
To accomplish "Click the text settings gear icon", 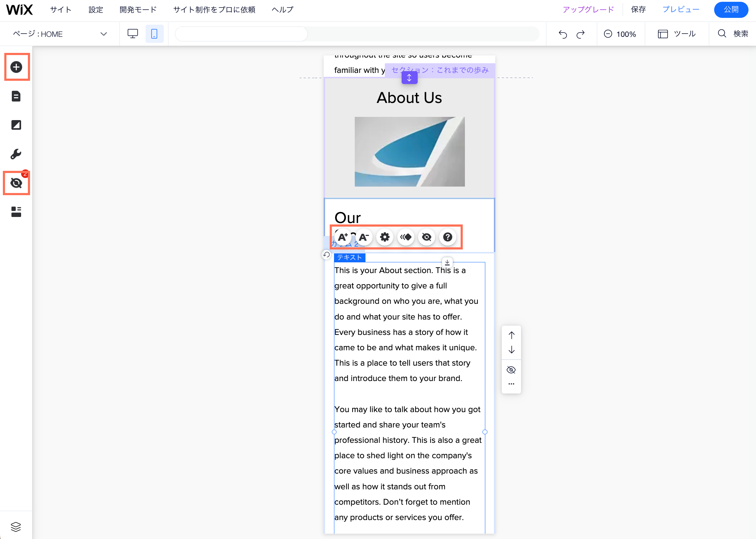I will 385,237.
